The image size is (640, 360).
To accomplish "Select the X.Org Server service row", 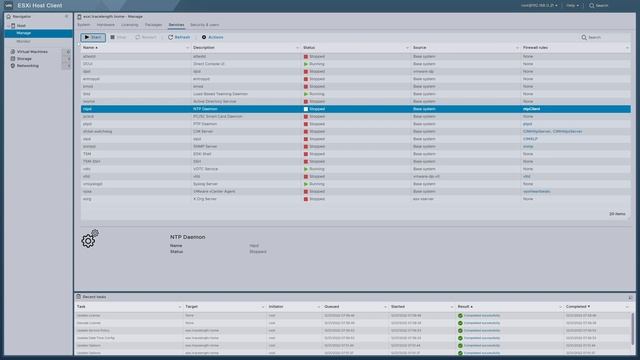I will coord(356,199).
